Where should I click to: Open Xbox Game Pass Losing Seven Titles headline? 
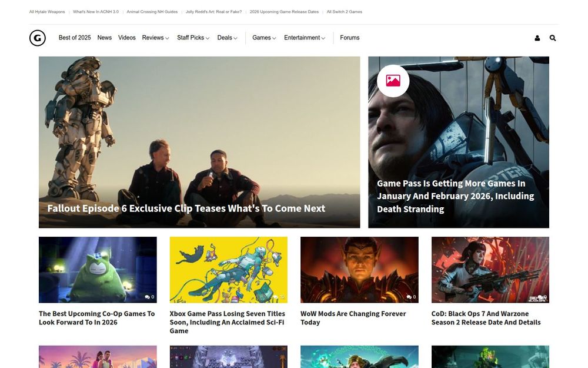click(x=227, y=322)
